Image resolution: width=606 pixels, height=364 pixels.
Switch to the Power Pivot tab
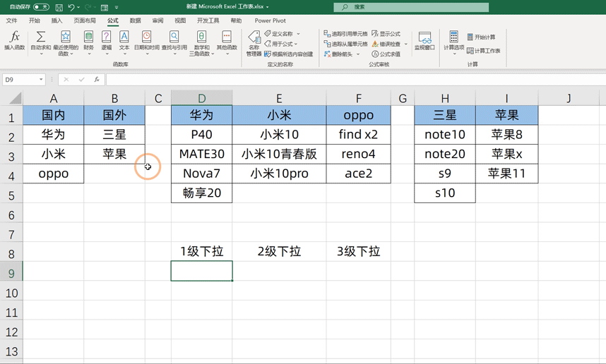click(270, 20)
